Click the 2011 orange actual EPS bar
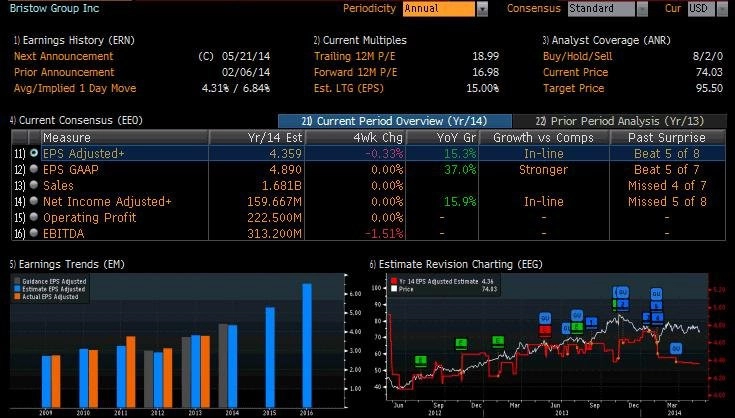 (x=131, y=372)
